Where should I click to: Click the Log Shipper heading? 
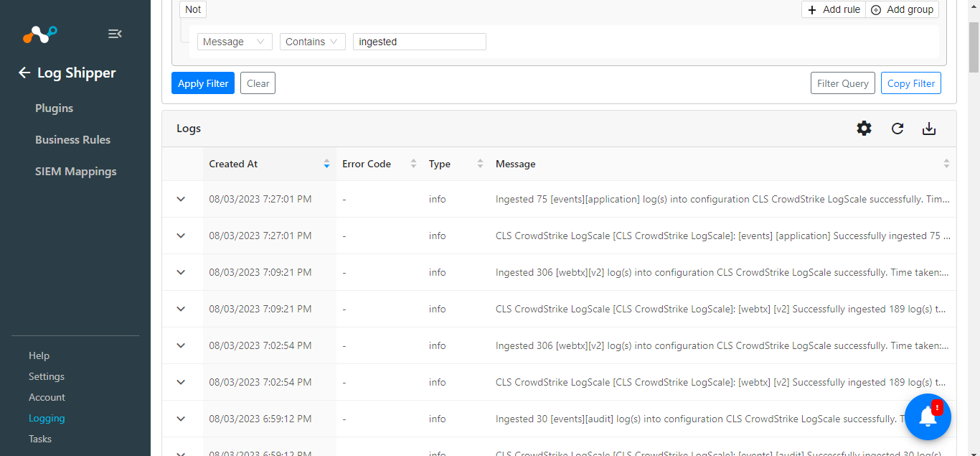77,73
